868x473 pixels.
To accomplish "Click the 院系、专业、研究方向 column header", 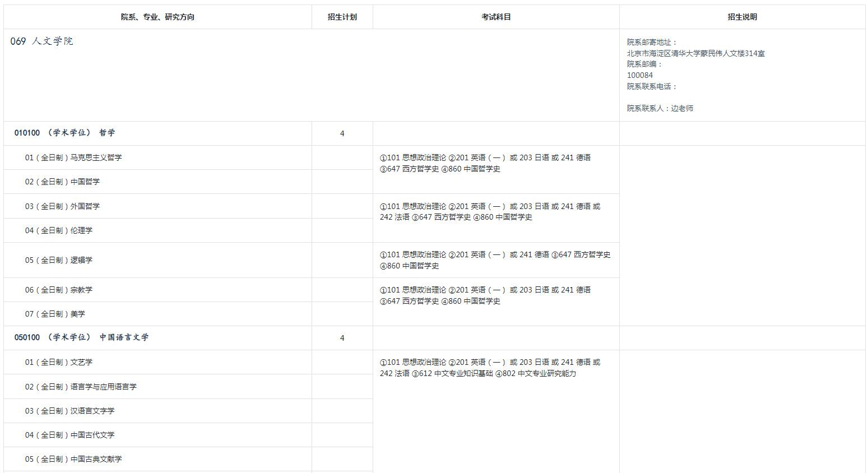I will tap(157, 17).
